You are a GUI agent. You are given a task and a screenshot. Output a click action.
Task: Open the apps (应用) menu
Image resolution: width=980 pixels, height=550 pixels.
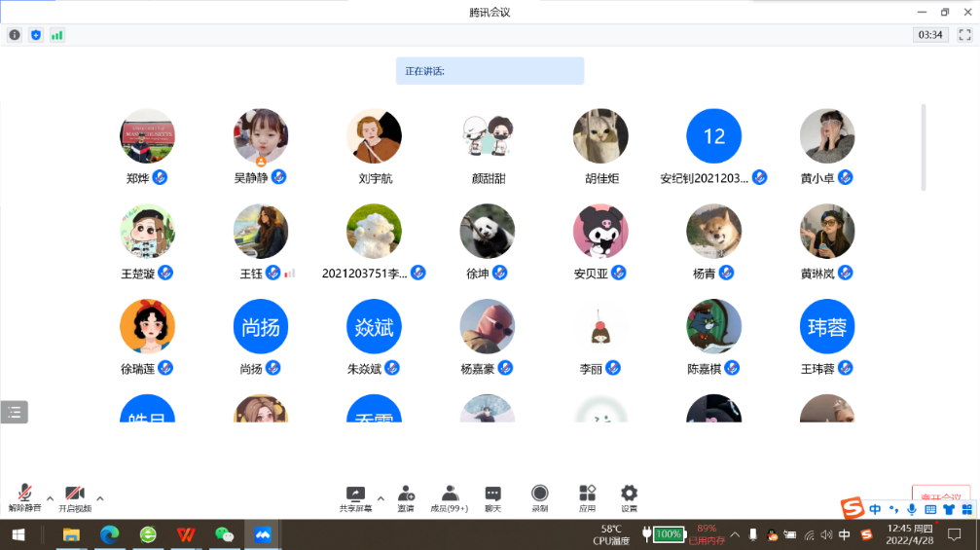(587, 495)
